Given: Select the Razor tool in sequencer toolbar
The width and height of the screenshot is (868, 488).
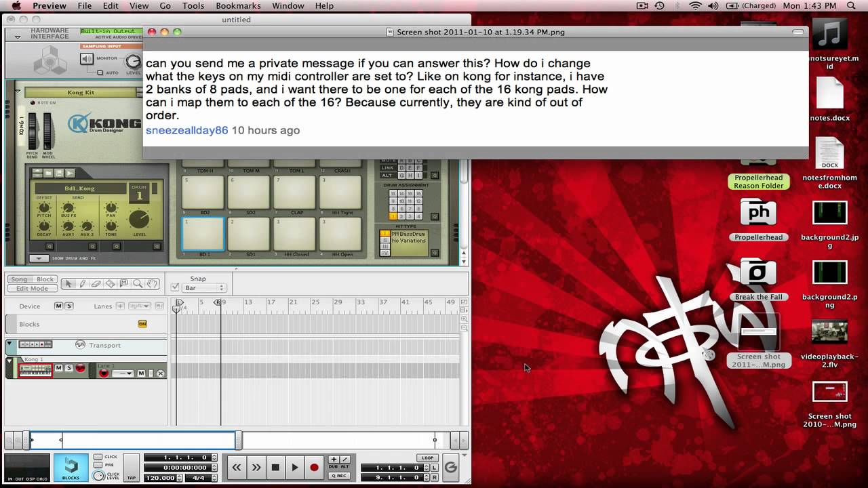Looking at the screenshot, I should (110, 283).
